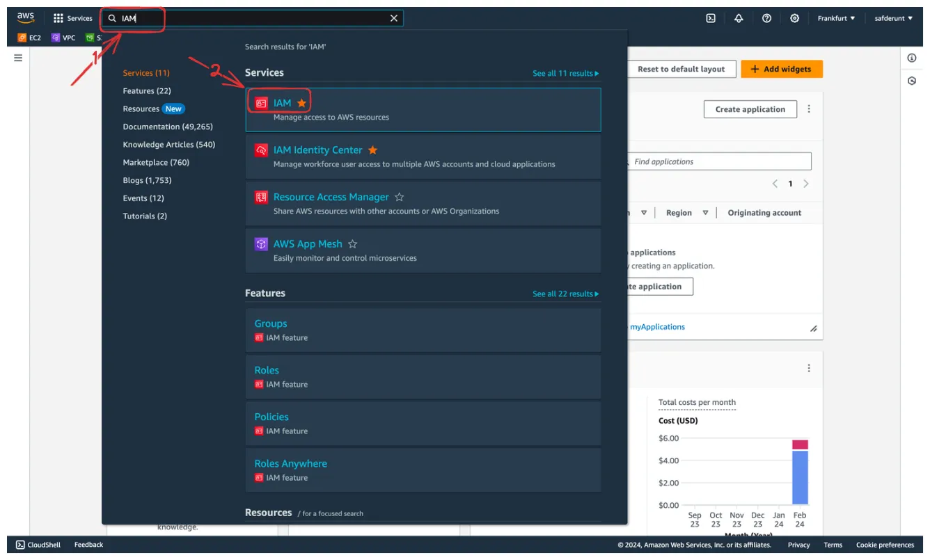The height and width of the screenshot is (560, 930).
Task: Open the side navigation hamburger menu
Action: pyautogui.click(x=18, y=58)
